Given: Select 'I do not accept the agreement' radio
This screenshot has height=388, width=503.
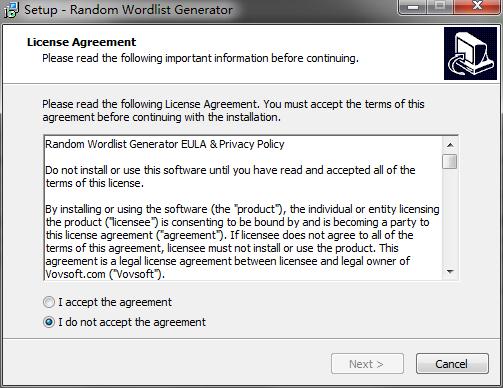Looking at the screenshot, I should (49, 322).
